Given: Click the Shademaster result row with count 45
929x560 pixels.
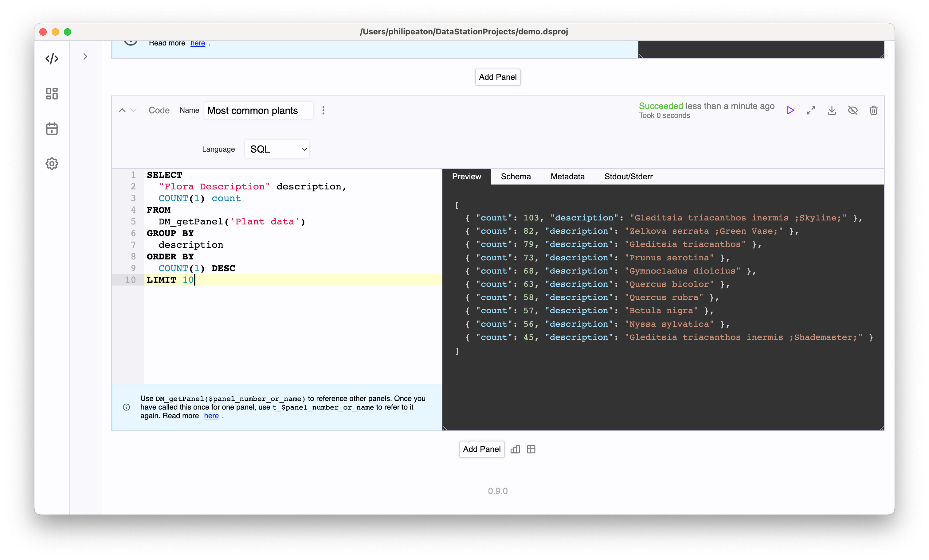Looking at the screenshot, I should coord(669,337).
